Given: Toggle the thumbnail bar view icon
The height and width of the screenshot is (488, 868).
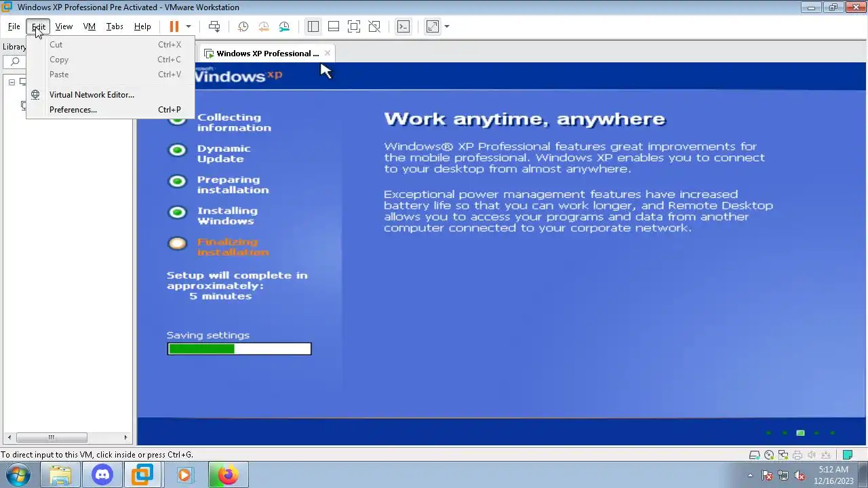Looking at the screenshot, I should (x=333, y=26).
